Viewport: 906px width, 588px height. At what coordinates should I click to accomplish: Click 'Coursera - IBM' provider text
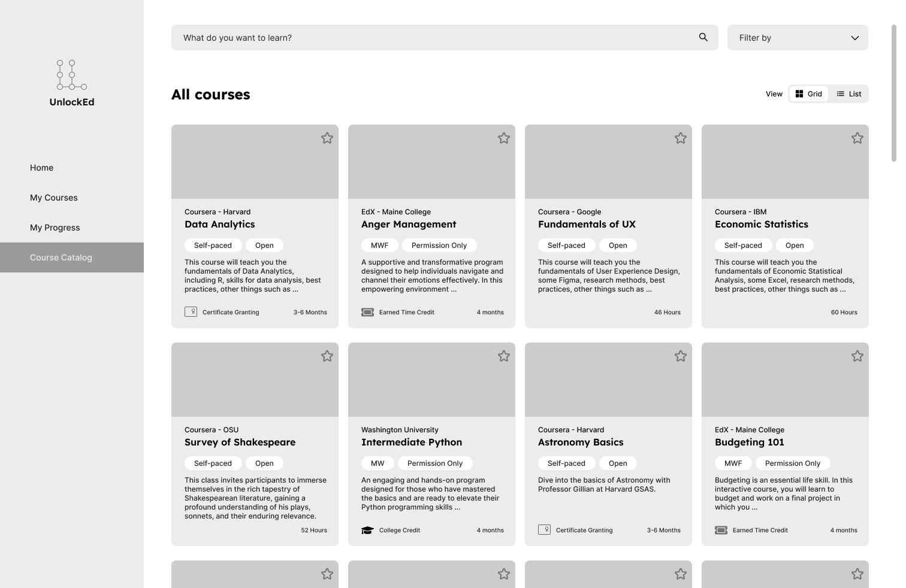pos(741,212)
